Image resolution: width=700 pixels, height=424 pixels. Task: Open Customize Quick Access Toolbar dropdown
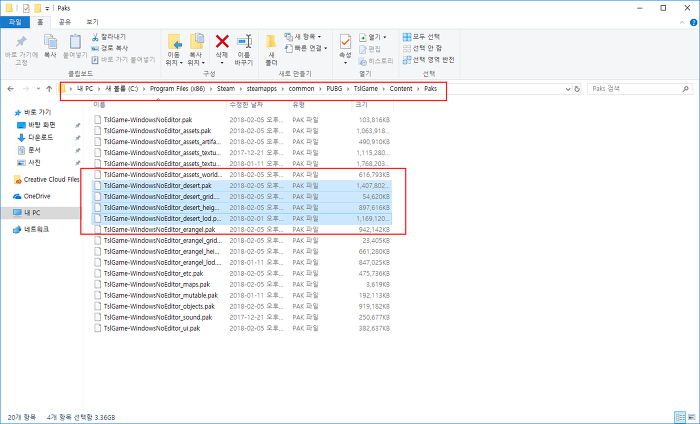tap(47, 8)
